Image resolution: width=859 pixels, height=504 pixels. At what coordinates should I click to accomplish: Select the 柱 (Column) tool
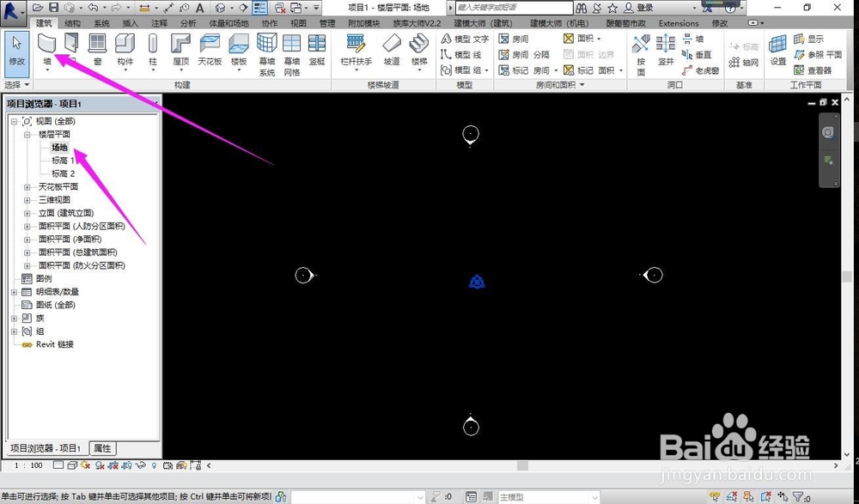pyautogui.click(x=153, y=49)
